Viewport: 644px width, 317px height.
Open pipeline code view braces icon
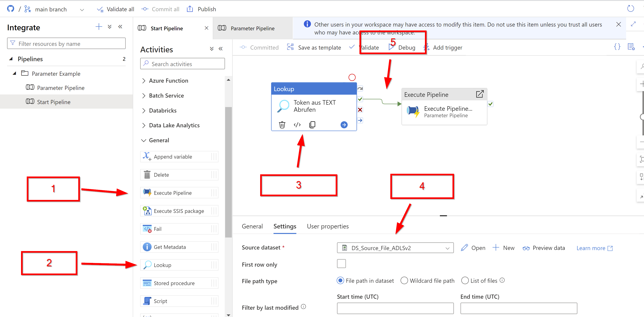[617, 47]
